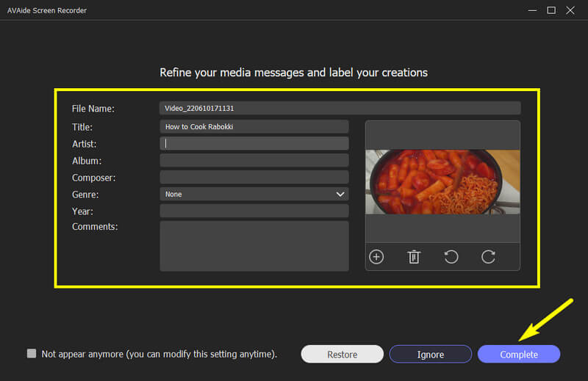
Task: Rotate cover image counterclockwise
Action: (x=451, y=257)
